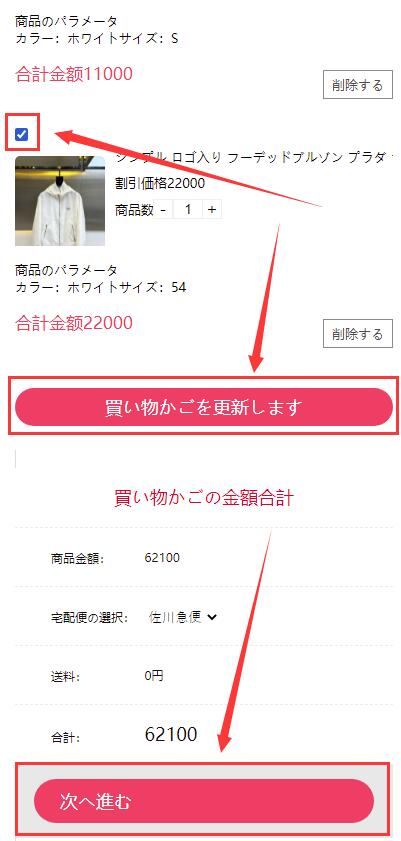Increase quantity with the plus button

point(212,210)
